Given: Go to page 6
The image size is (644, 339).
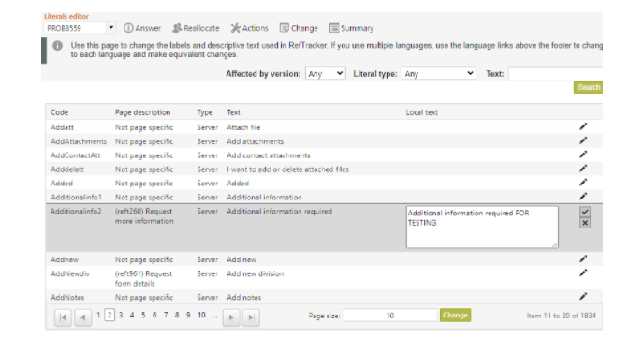Looking at the screenshot, I should pos(154,315).
